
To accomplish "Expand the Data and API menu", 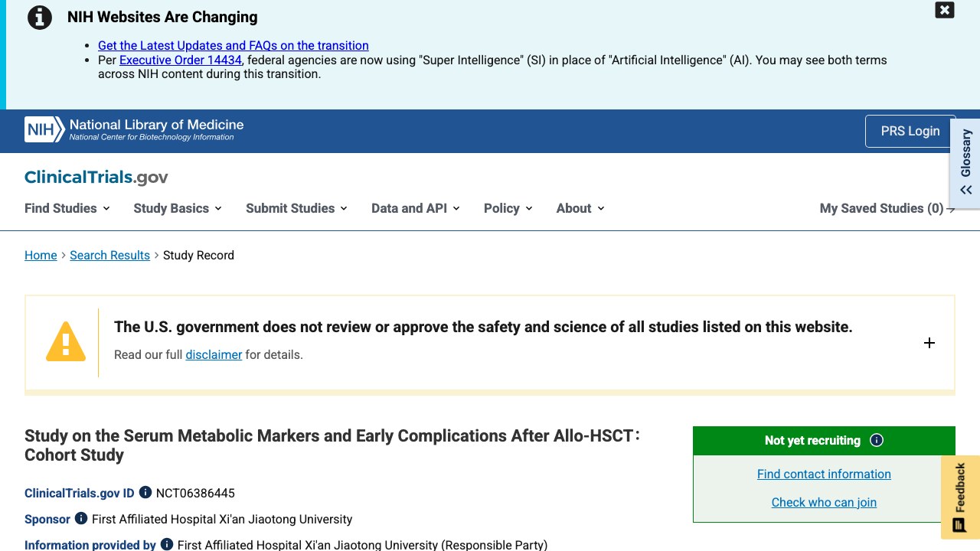I will (x=416, y=208).
